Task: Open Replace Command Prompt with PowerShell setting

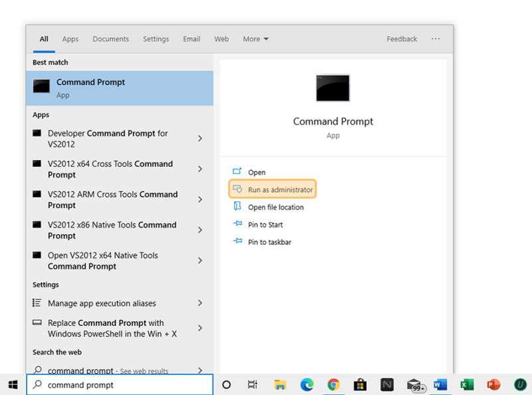Action: coord(120,328)
